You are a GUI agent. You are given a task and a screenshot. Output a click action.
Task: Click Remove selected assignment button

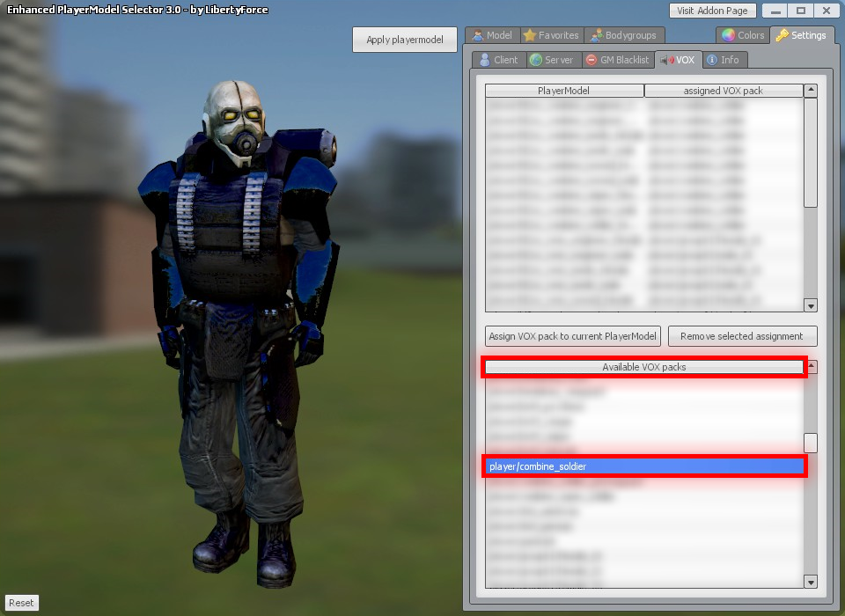742,336
